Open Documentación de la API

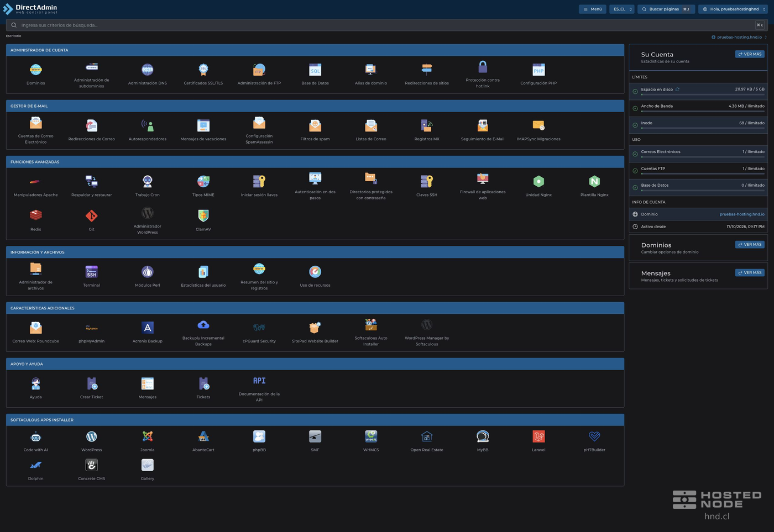(x=259, y=381)
